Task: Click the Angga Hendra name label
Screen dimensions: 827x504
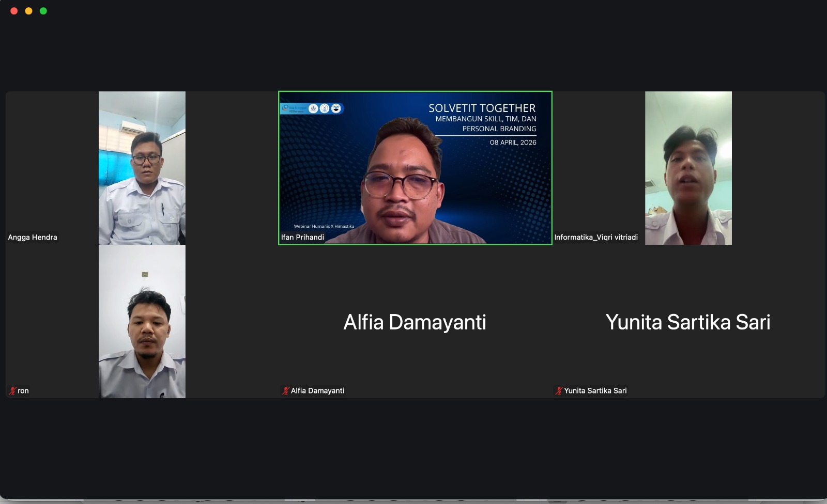Action: [33, 238]
